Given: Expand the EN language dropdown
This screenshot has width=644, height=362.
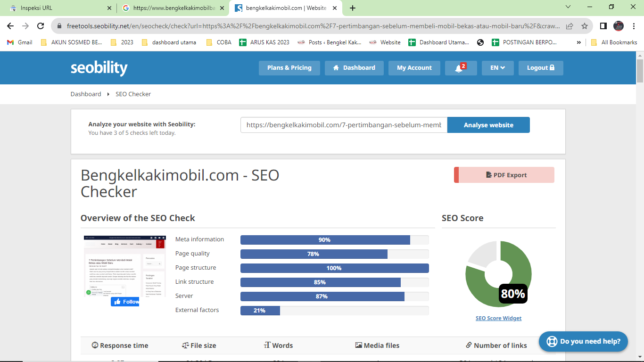Looking at the screenshot, I should click(497, 68).
